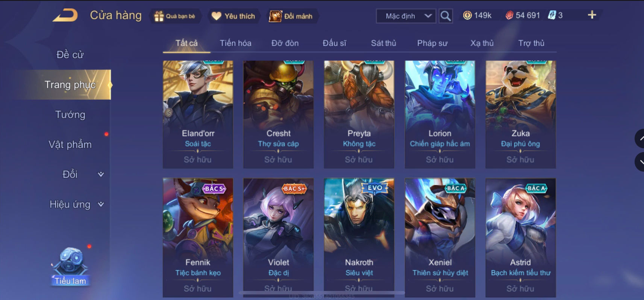644x300 pixels.
Task: Open Quà bạn bè gift icon
Action: tap(159, 16)
